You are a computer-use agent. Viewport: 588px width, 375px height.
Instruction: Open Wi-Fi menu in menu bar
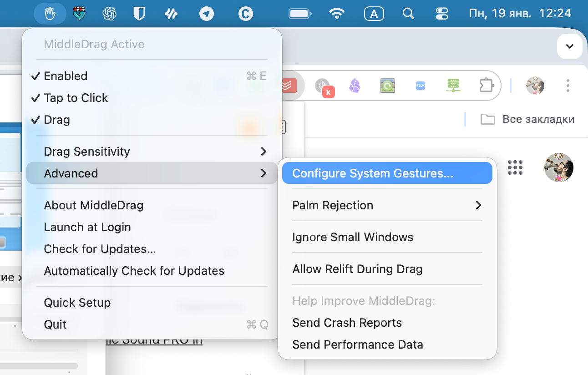(337, 14)
